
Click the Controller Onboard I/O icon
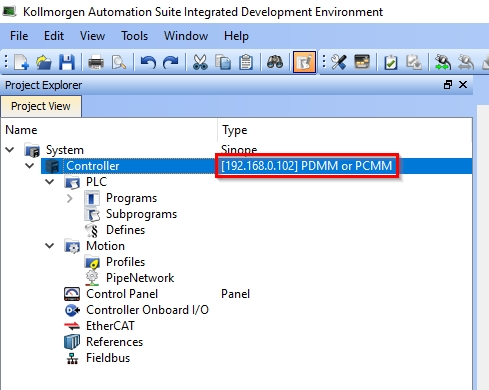point(72,310)
